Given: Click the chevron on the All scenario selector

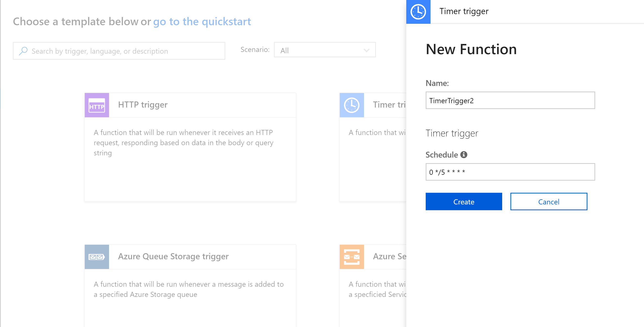Looking at the screenshot, I should 366,50.
